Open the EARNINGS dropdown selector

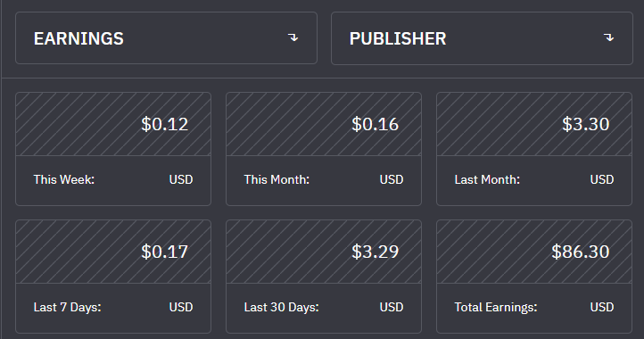[166, 37]
